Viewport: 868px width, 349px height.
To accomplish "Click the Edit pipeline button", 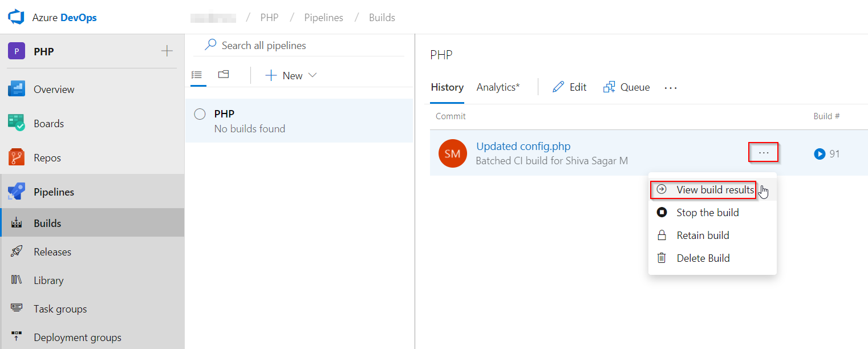I will click(x=569, y=87).
